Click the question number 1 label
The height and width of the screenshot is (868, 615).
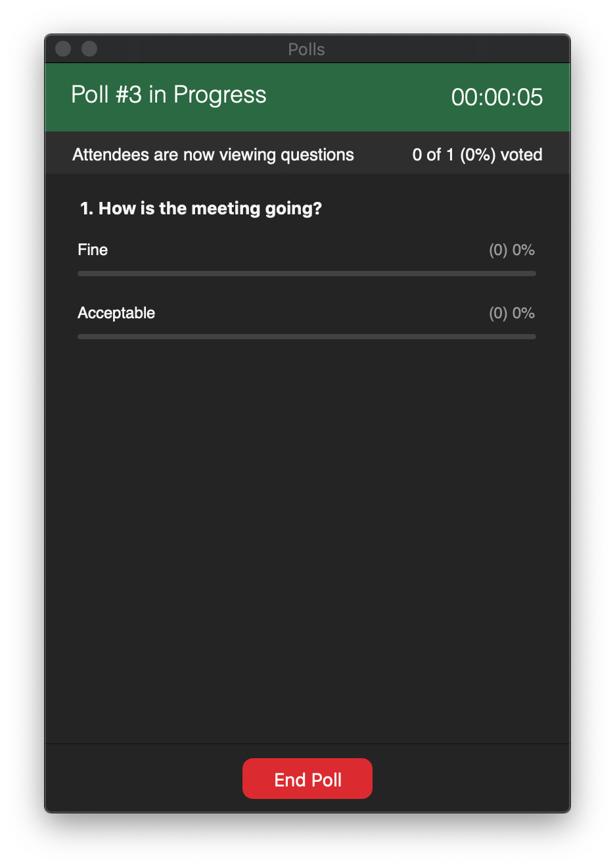86,208
